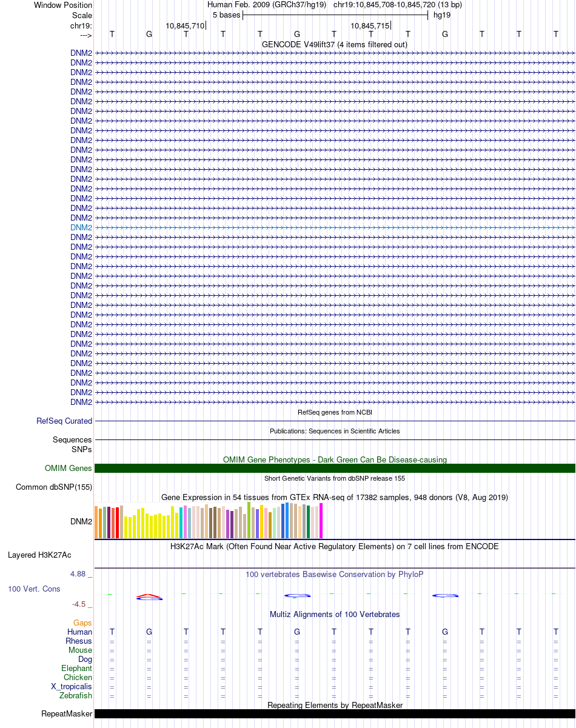
Task: Click Short Genetic Variants from dbSNP title
Action: [335, 478]
